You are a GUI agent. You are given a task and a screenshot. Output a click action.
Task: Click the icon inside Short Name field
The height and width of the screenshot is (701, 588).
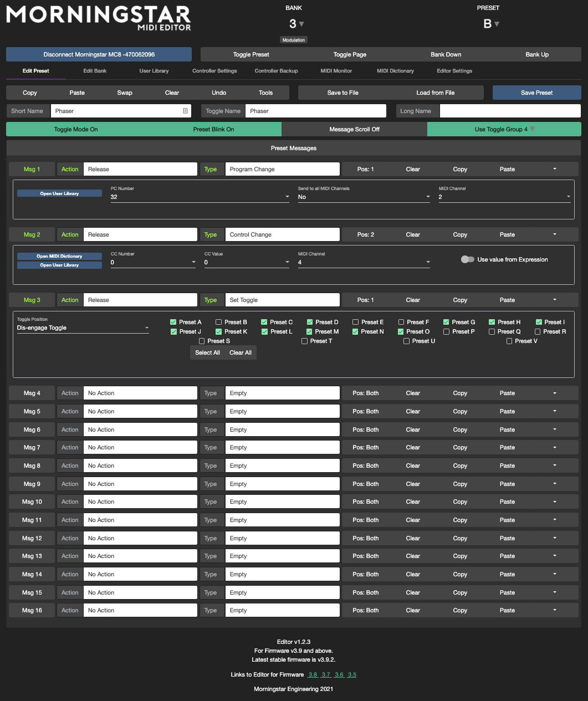185,111
